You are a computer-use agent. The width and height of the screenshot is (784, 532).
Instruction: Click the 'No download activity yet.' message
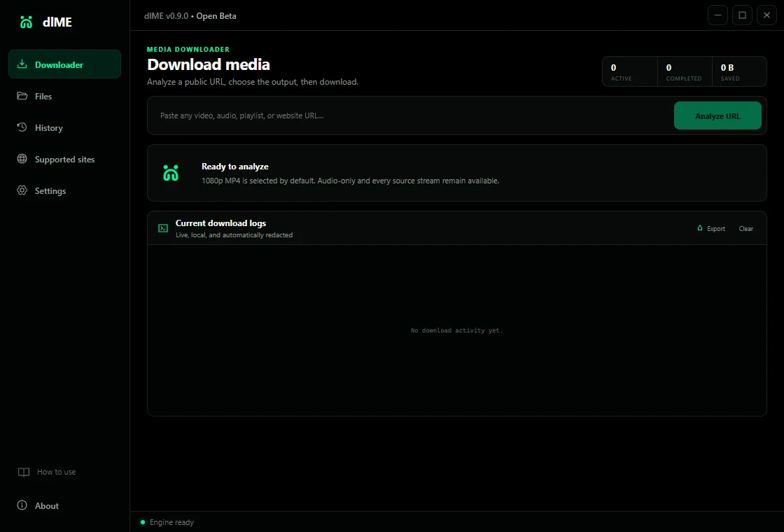tap(456, 330)
